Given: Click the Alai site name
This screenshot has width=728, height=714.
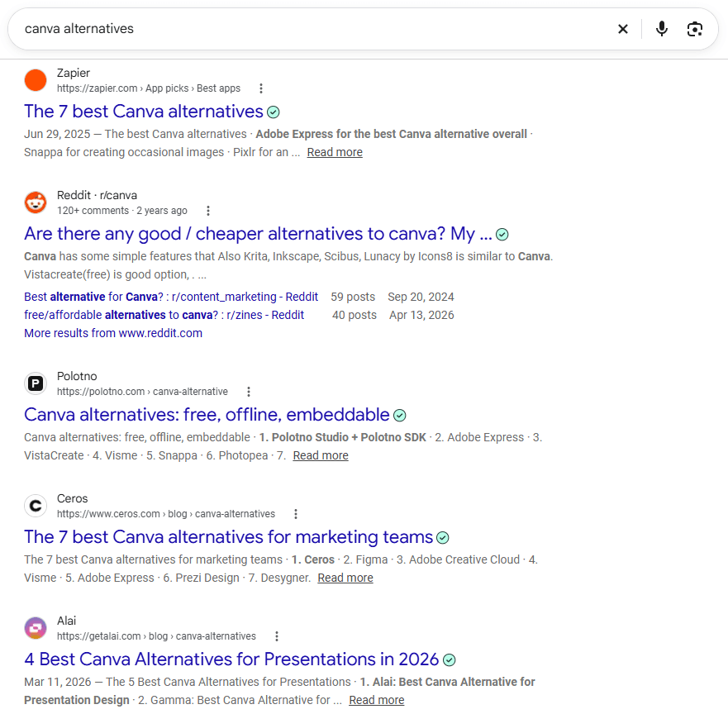Looking at the screenshot, I should tap(66, 621).
